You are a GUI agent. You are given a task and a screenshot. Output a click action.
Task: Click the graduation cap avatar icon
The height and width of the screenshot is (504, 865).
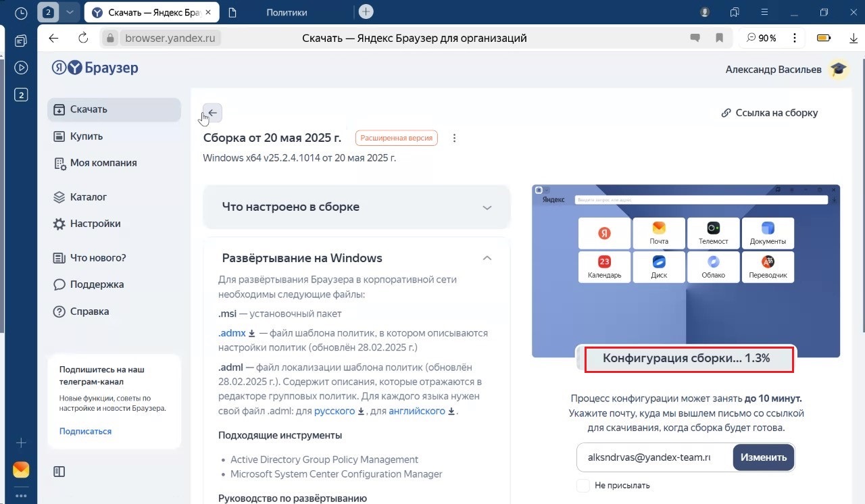[838, 69]
